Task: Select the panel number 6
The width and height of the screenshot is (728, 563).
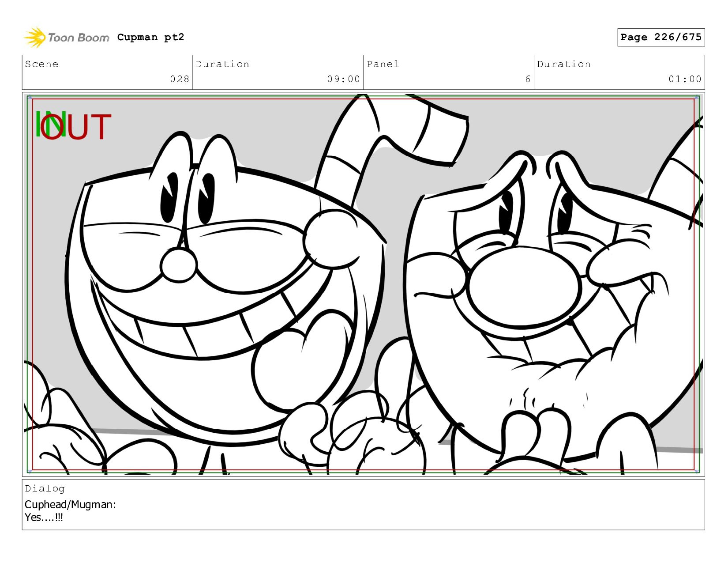Action: pos(528,79)
